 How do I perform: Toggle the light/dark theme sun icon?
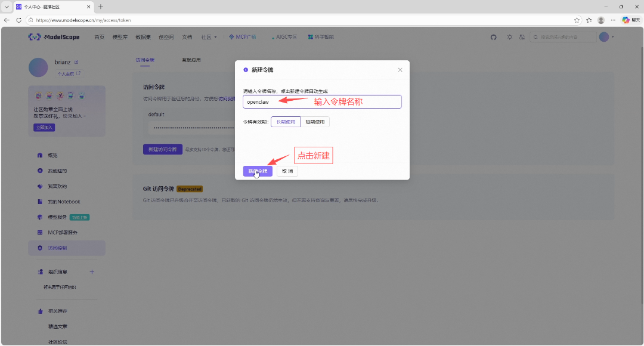(509, 37)
